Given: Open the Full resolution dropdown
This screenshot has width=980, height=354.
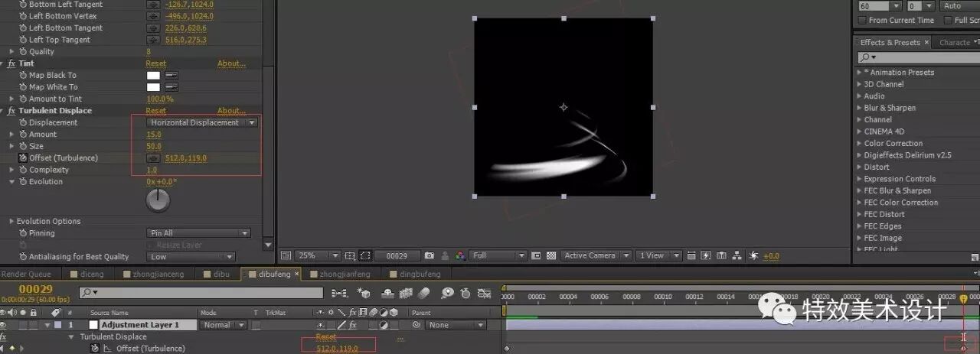Looking at the screenshot, I should [x=499, y=255].
